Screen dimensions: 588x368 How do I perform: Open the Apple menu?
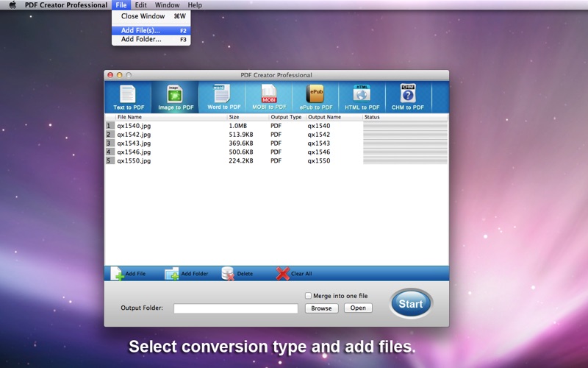coord(12,5)
